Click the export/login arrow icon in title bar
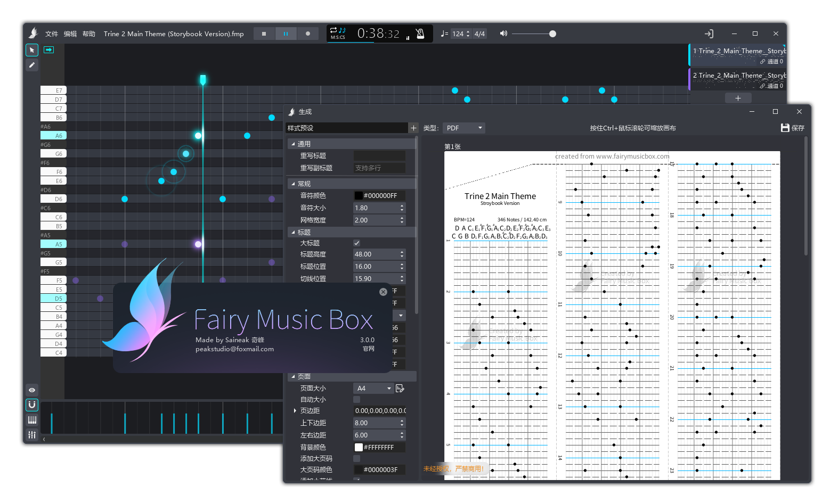 [x=709, y=34]
